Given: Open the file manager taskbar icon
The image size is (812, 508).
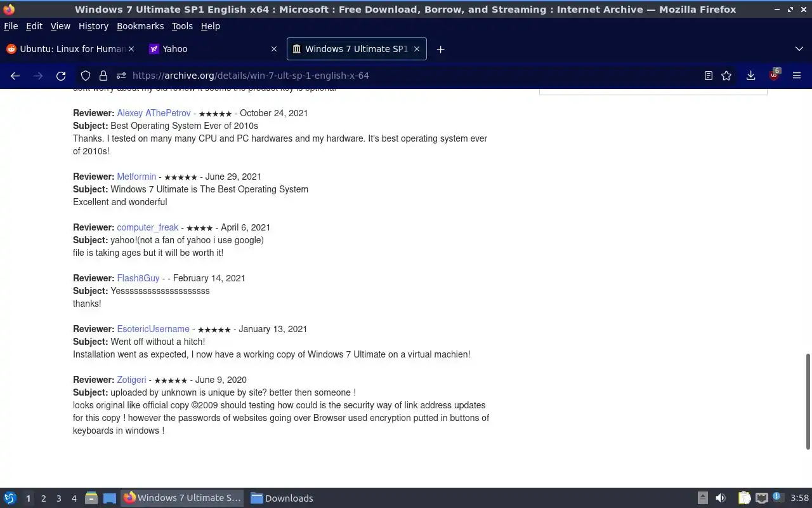Looking at the screenshot, I should 91,498.
